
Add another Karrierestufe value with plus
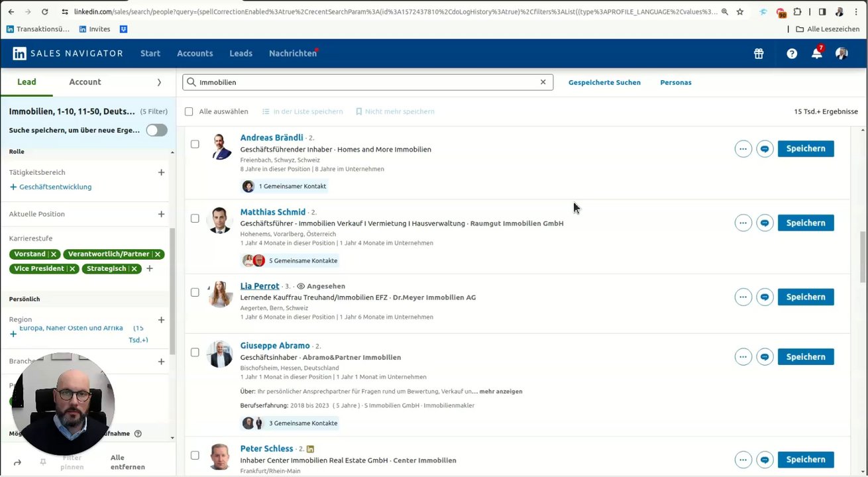(x=150, y=268)
